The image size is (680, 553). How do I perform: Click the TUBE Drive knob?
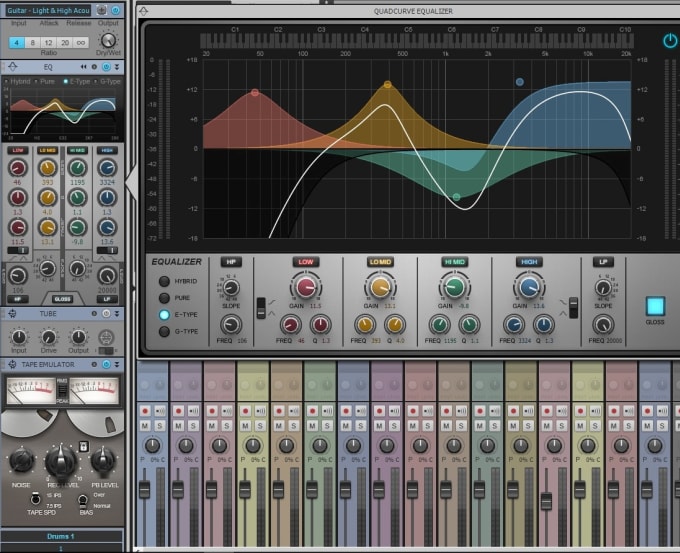[49, 337]
